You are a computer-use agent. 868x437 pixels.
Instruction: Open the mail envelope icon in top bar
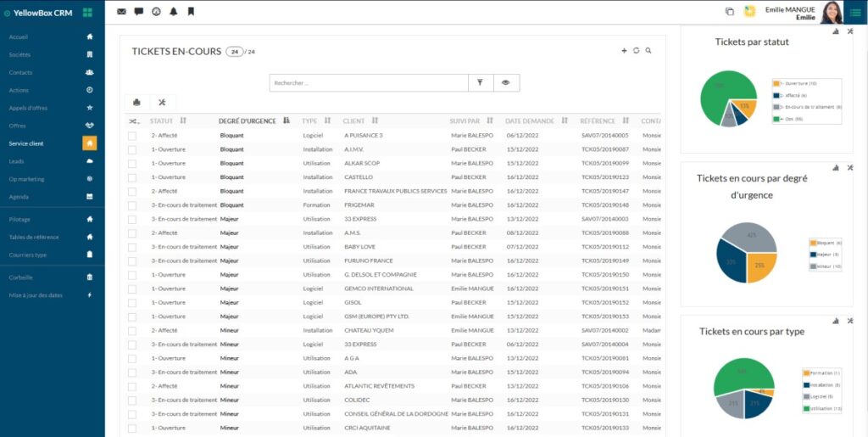point(121,12)
